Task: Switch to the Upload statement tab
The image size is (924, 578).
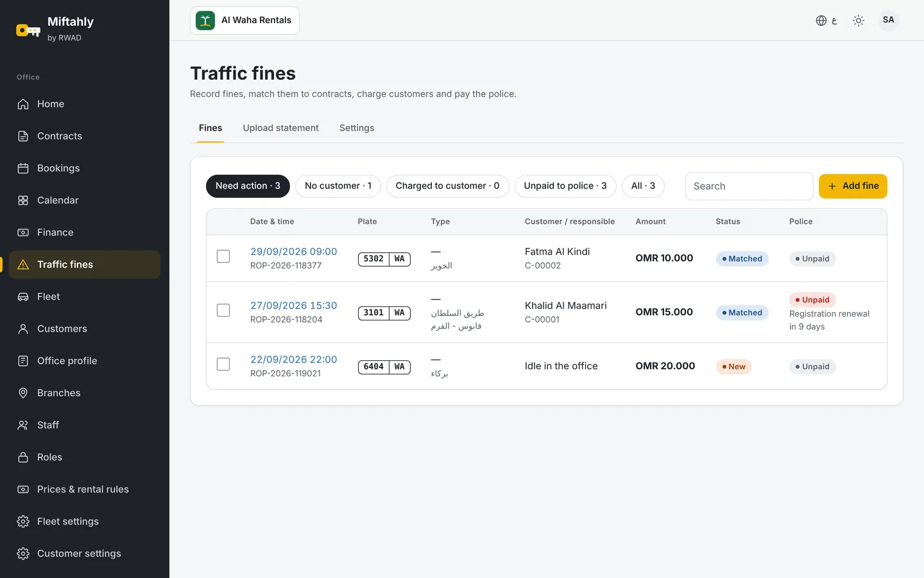Action: (281, 128)
